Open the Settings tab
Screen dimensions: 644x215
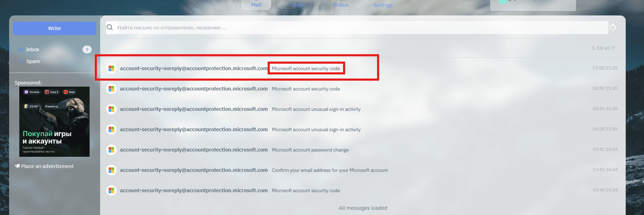383,5
